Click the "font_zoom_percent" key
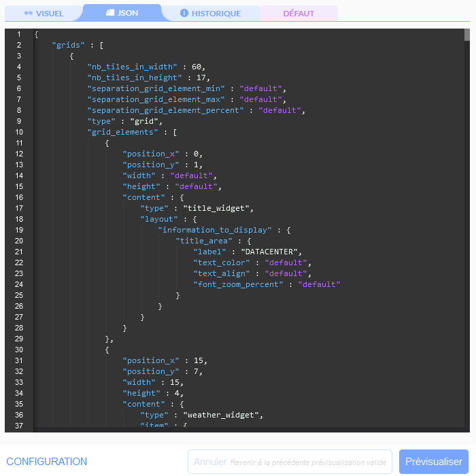The height and width of the screenshot is (476, 476). (238, 284)
